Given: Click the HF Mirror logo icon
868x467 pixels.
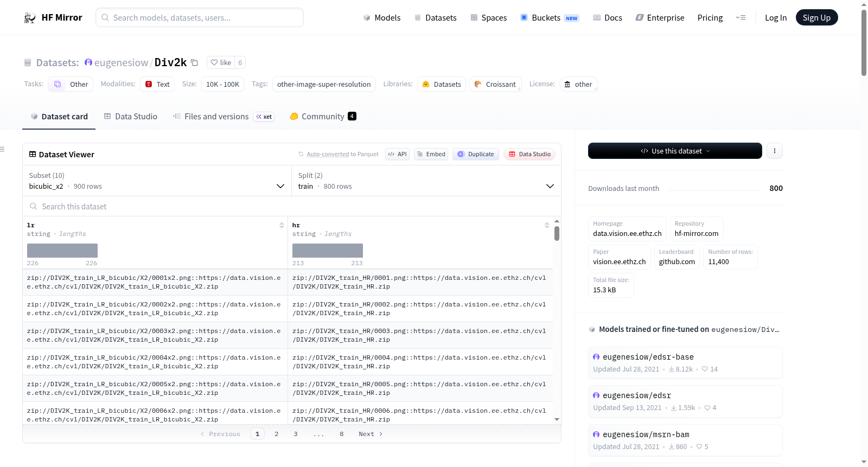Looking at the screenshot, I should (x=30, y=18).
